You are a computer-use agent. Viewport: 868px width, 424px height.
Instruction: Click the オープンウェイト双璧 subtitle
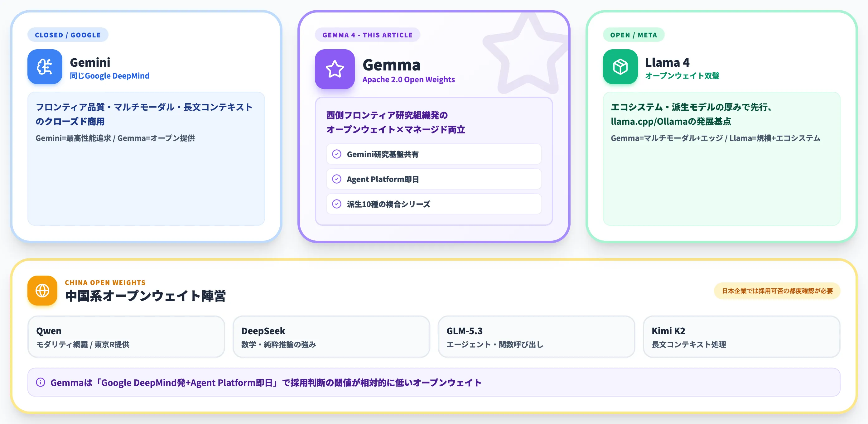682,76
